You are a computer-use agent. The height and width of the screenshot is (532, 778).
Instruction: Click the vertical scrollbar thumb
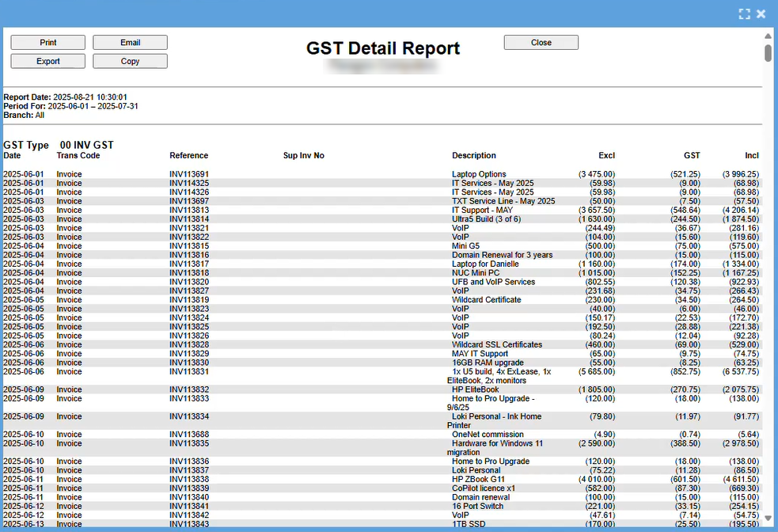click(768, 53)
